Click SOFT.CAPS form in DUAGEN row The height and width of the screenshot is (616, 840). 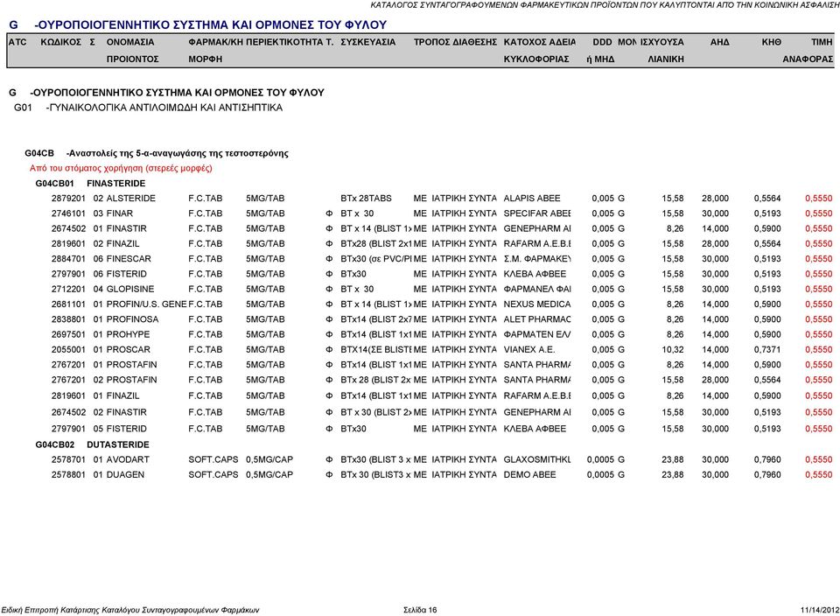[213, 474]
